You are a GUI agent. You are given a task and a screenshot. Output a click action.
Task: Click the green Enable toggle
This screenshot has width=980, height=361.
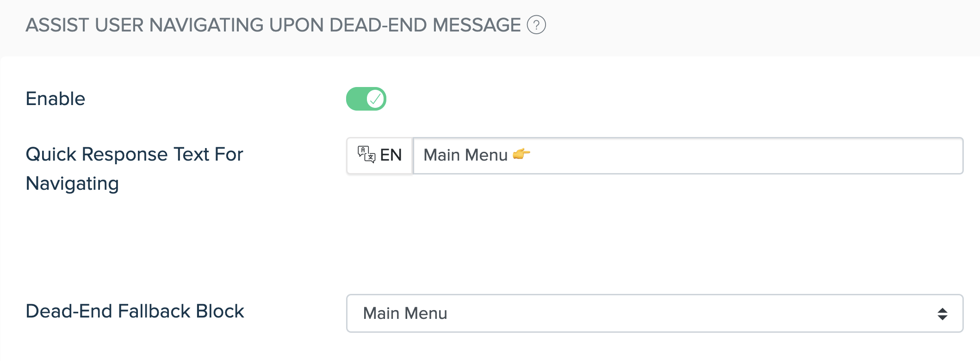coord(366,99)
